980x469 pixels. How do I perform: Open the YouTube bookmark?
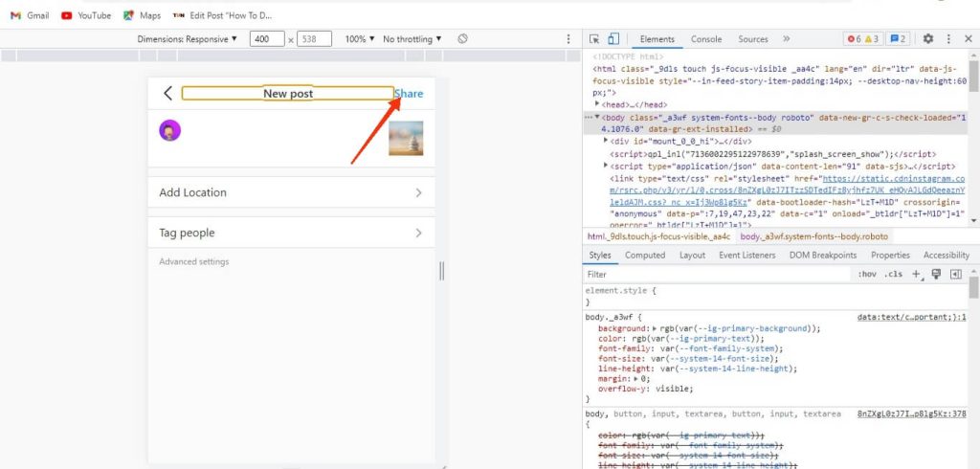pos(86,15)
